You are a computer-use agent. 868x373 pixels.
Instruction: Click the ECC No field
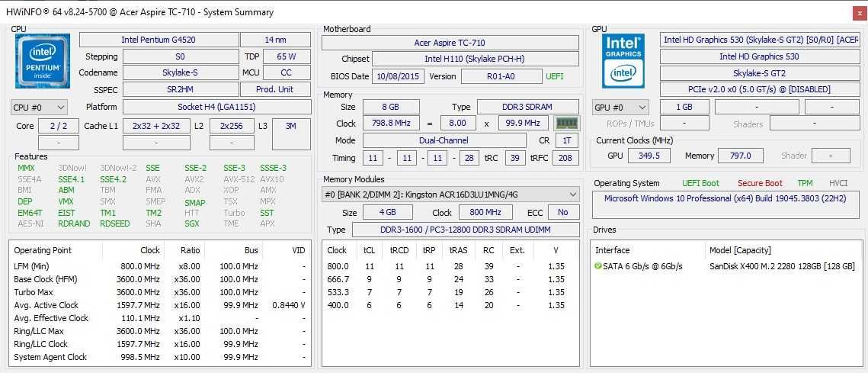point(563,212)
